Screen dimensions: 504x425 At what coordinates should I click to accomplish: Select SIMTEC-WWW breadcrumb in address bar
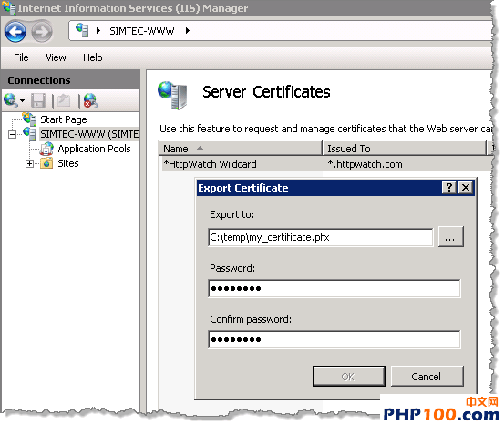click(x=142, y=31)
